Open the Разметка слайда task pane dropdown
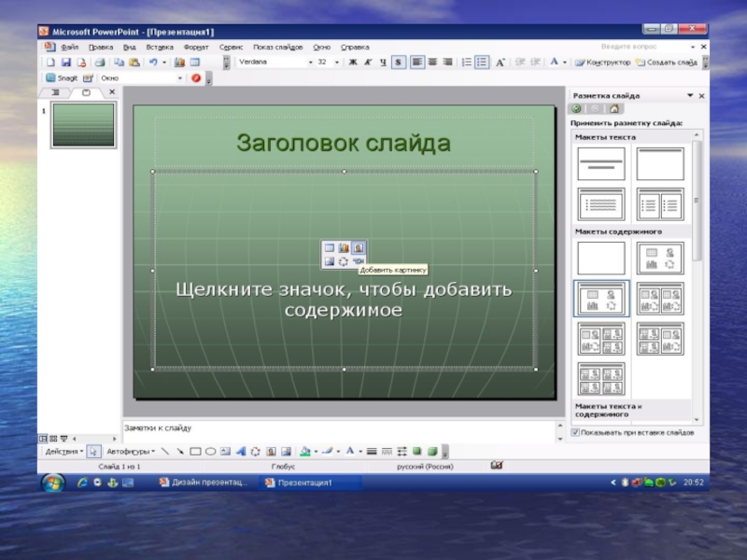747x560 pixels. coord(690,96)
